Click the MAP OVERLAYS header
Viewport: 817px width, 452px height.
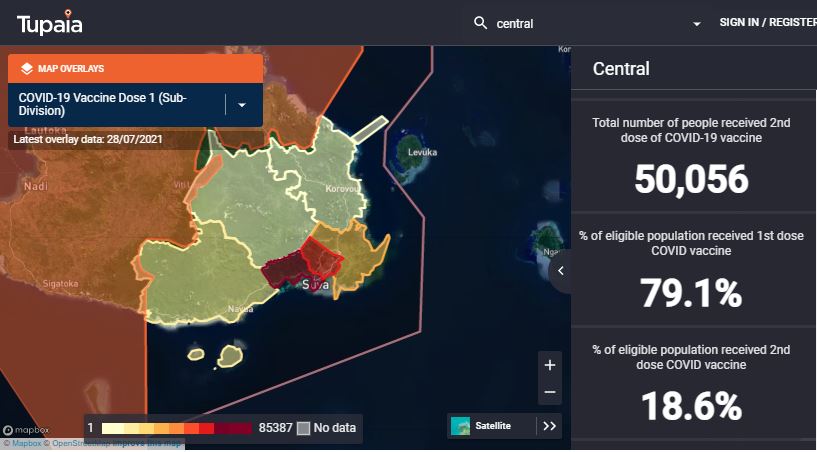pyautogui.click(x=135, y=68)
